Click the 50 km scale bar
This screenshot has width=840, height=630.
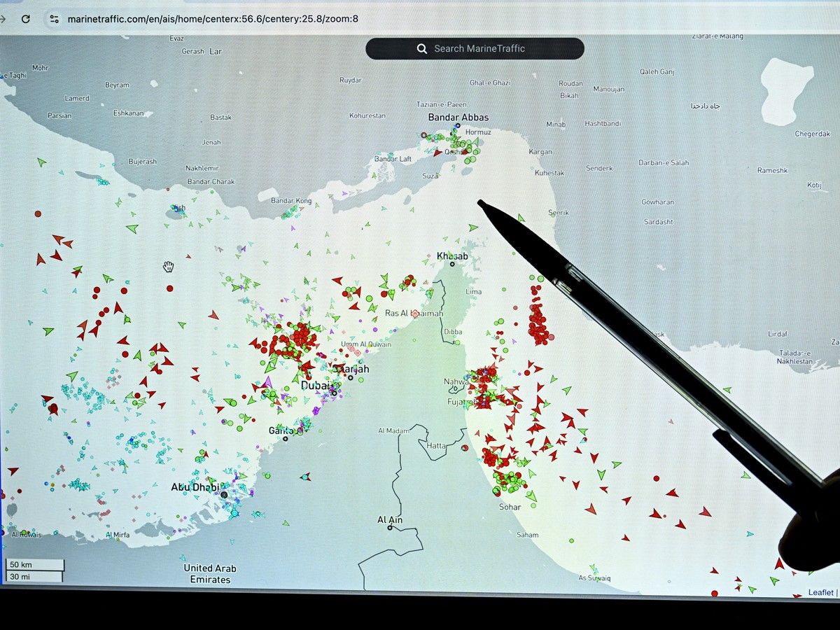[36, 565]
